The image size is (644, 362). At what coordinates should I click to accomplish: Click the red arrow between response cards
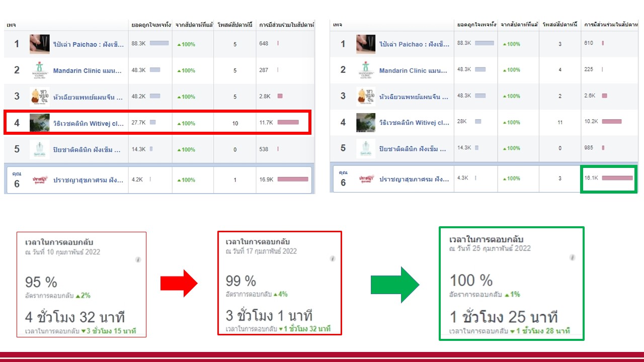179,284
